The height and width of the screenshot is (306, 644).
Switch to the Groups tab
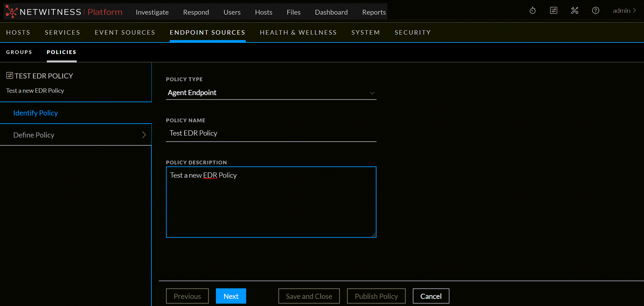click(x=19, y=52)
